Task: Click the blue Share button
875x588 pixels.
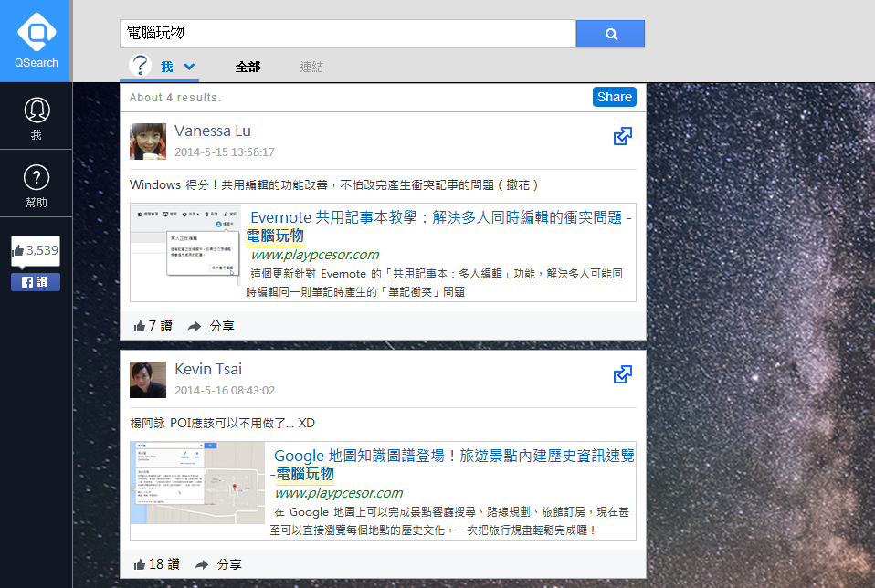Action: click(615, 97)
